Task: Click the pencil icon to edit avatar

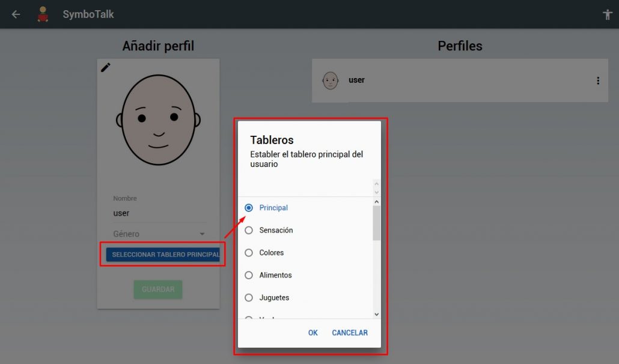Action: pos(106,67)
